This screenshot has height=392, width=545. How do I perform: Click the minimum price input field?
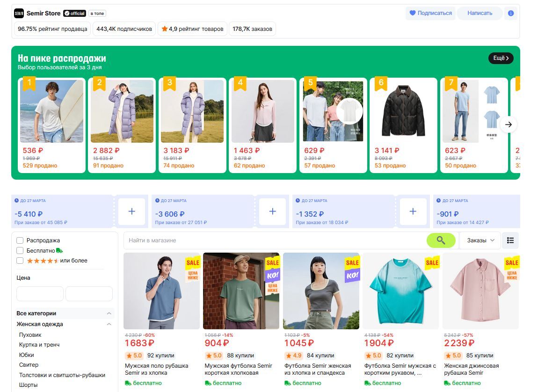(40, 294)
